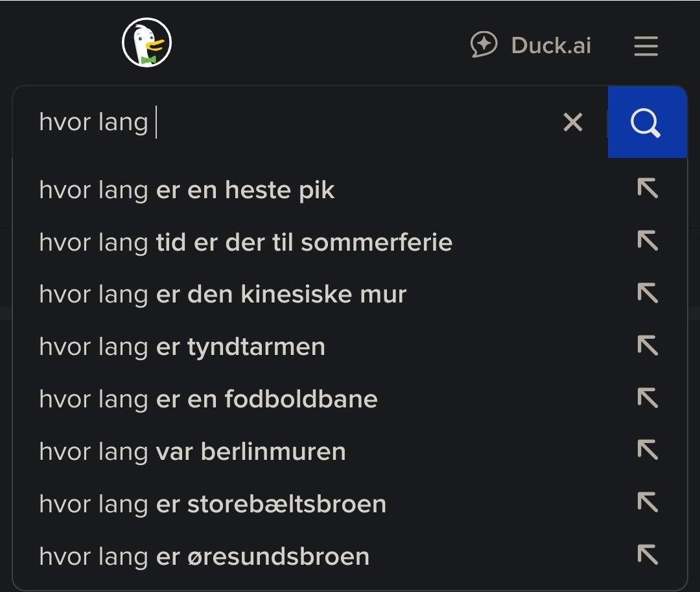Screen dimensions: 700x592
Task: Click the arrow icon next to tyndtarmen suggestion
Action: [x=647, y=346]
